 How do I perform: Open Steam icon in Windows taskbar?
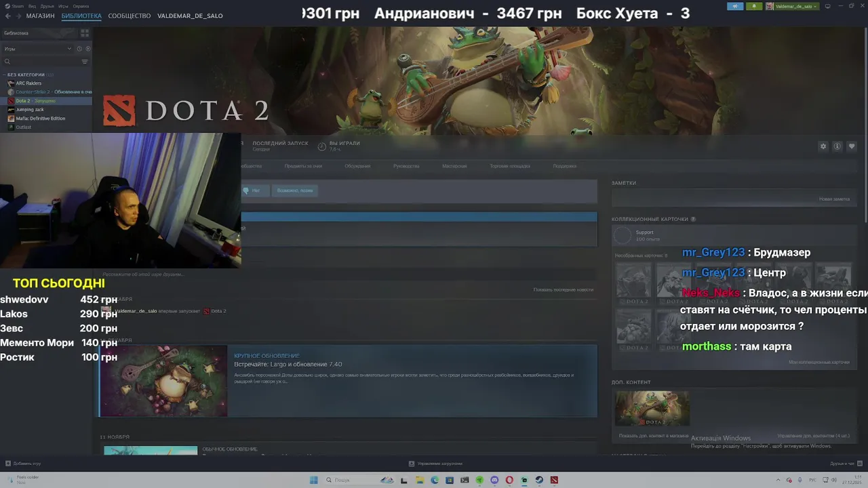539,480
